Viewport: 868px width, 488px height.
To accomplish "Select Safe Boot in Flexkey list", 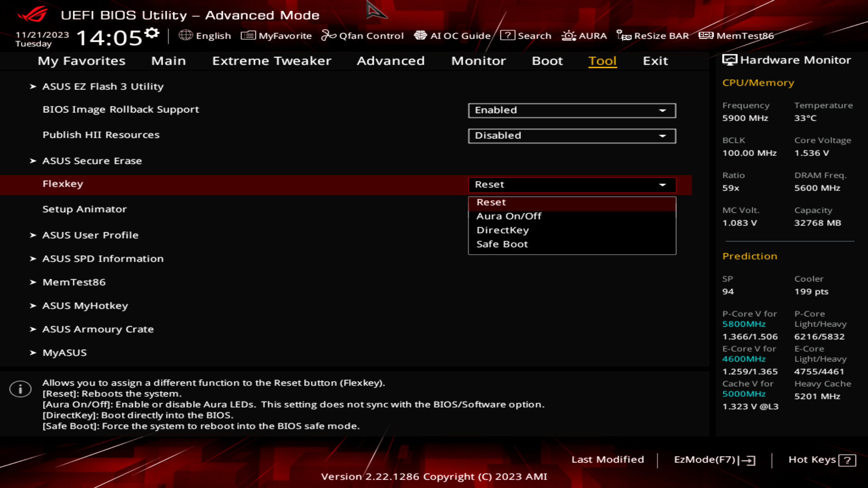I will [501, 244].
